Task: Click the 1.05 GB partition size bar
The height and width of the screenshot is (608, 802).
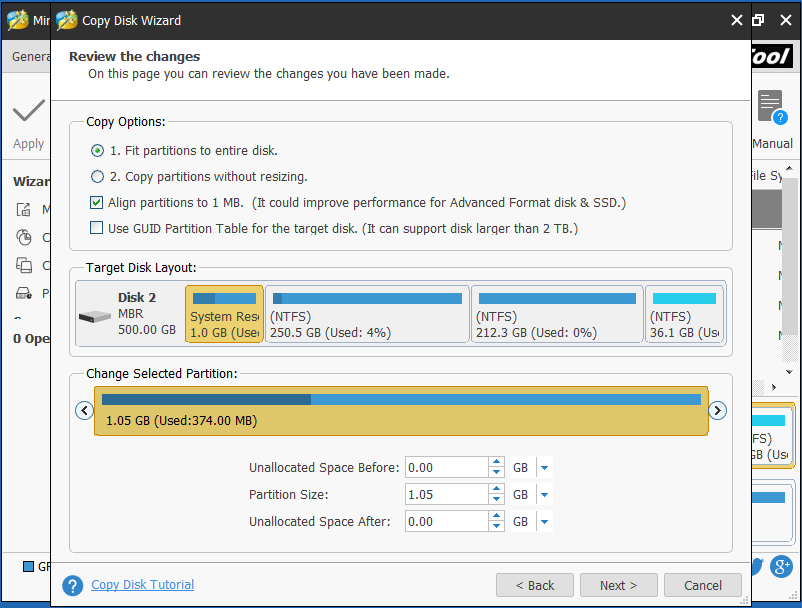Action: (402, 411)
